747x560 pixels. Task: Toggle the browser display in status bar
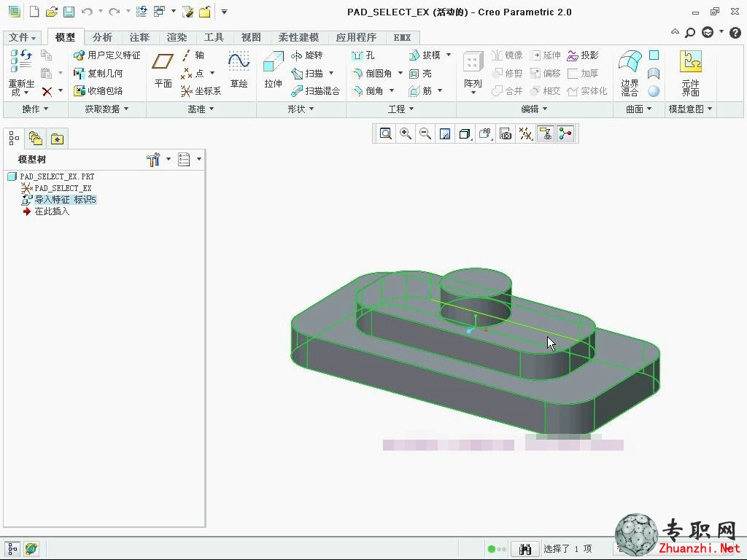(31, 549)
